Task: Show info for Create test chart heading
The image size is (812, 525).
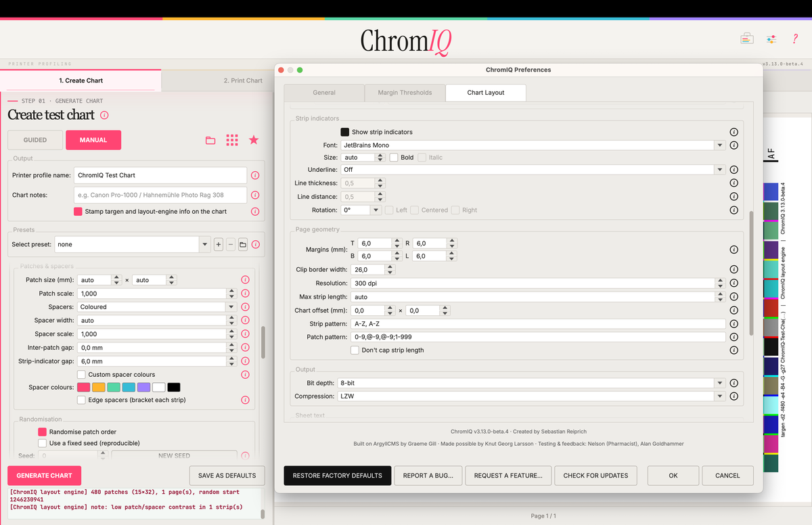Action: click(104, 115)
